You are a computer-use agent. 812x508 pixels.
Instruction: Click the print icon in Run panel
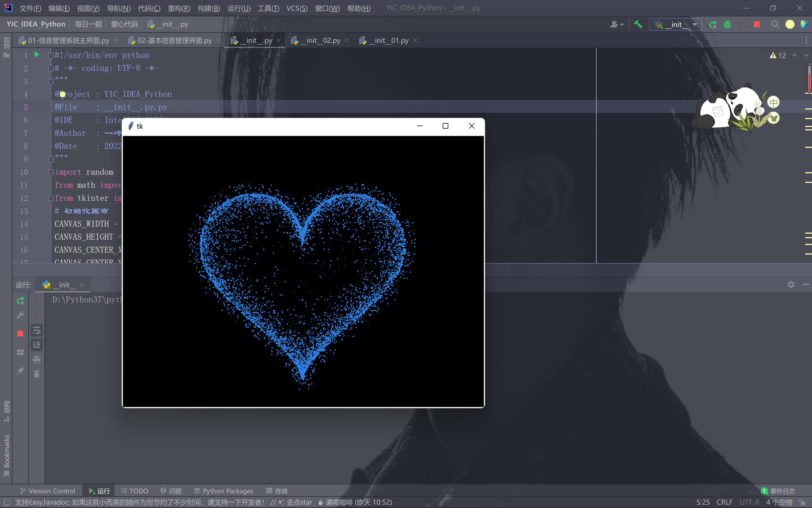pos(37,360)
